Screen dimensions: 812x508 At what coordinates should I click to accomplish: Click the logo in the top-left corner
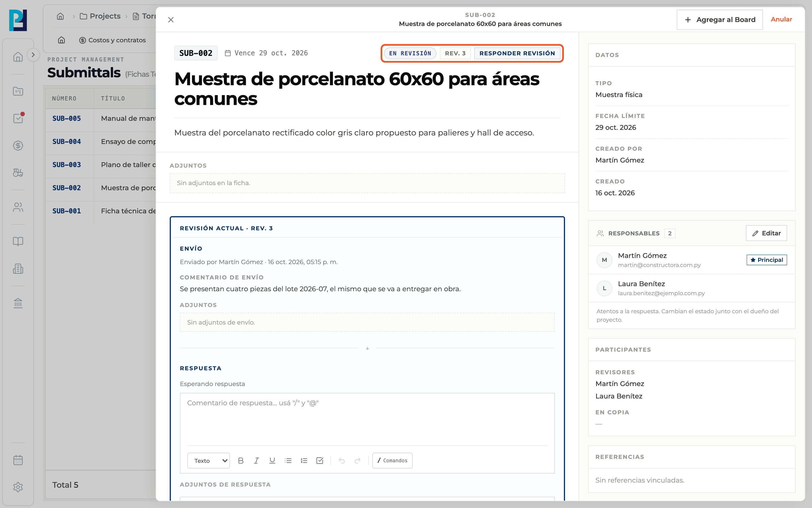(18, 20)
